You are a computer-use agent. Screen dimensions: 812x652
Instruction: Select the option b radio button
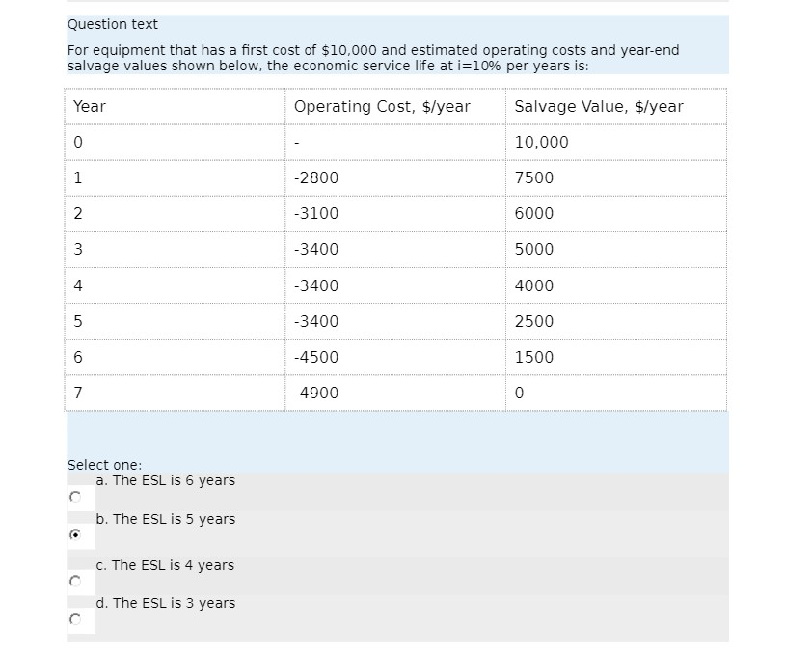(77, 533)
